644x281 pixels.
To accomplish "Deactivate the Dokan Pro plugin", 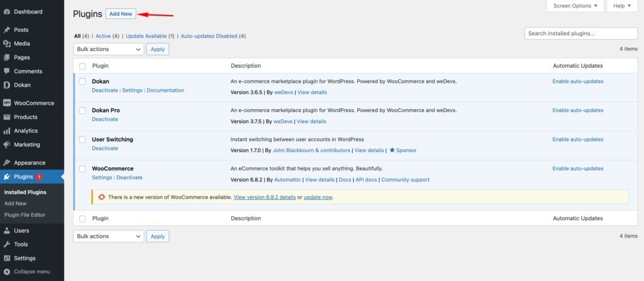I will pos(105,119).
